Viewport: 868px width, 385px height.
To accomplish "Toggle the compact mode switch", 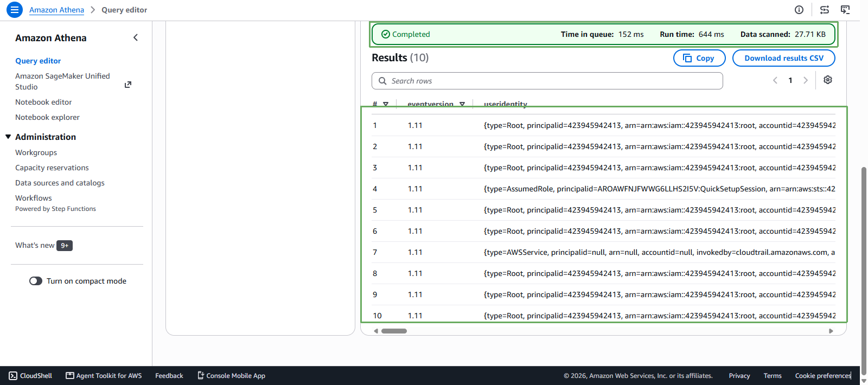I will (36, 281).
